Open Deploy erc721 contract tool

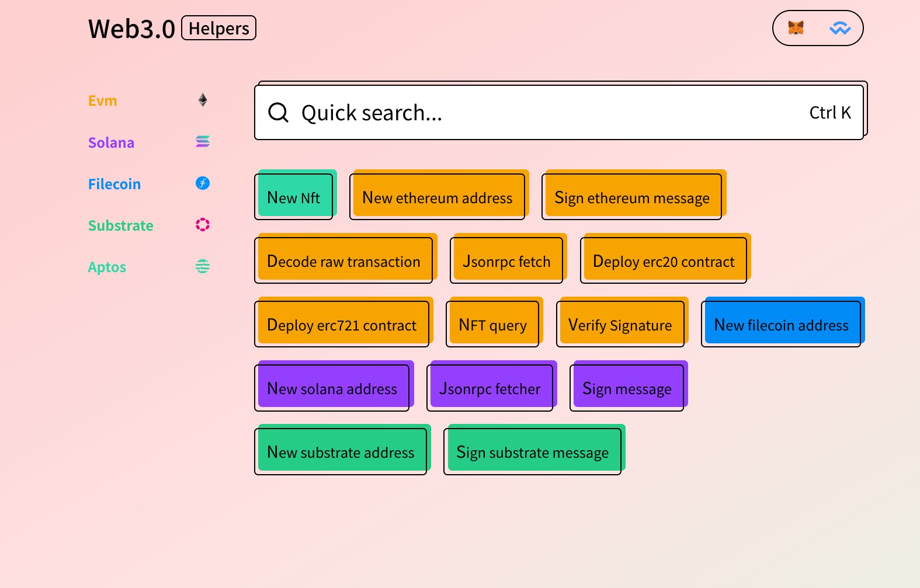coord(342,325)
